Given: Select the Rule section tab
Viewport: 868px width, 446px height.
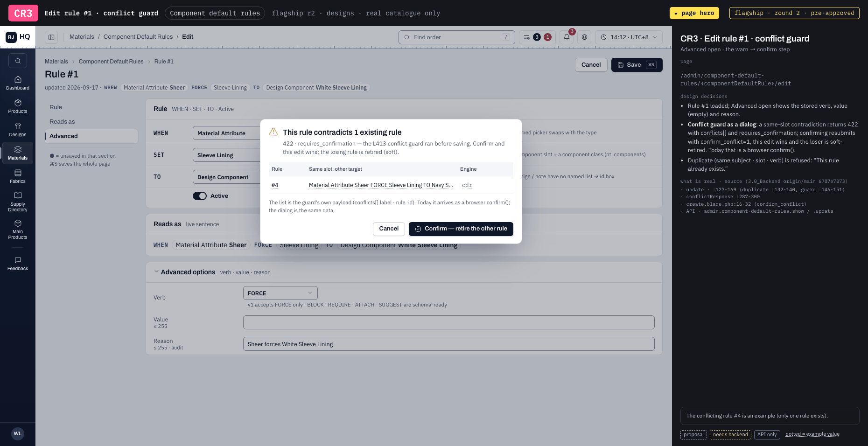Looking at the screenshot, I should point(91,107).
